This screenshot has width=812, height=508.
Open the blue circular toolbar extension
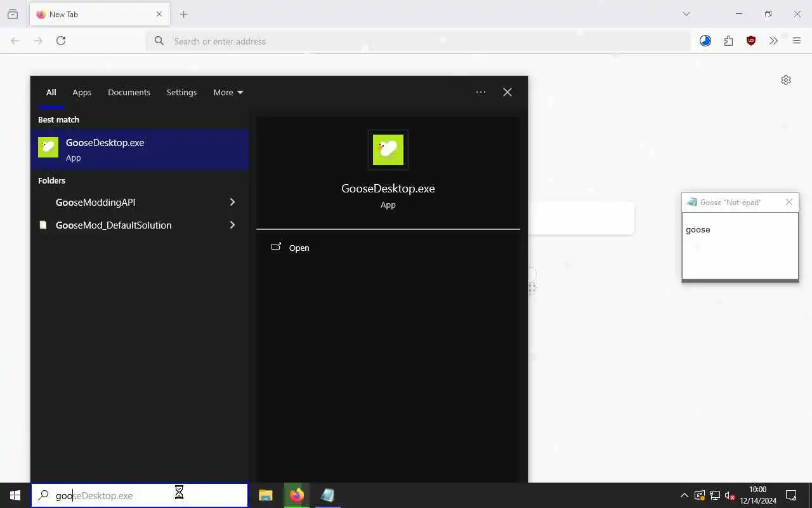705,41
